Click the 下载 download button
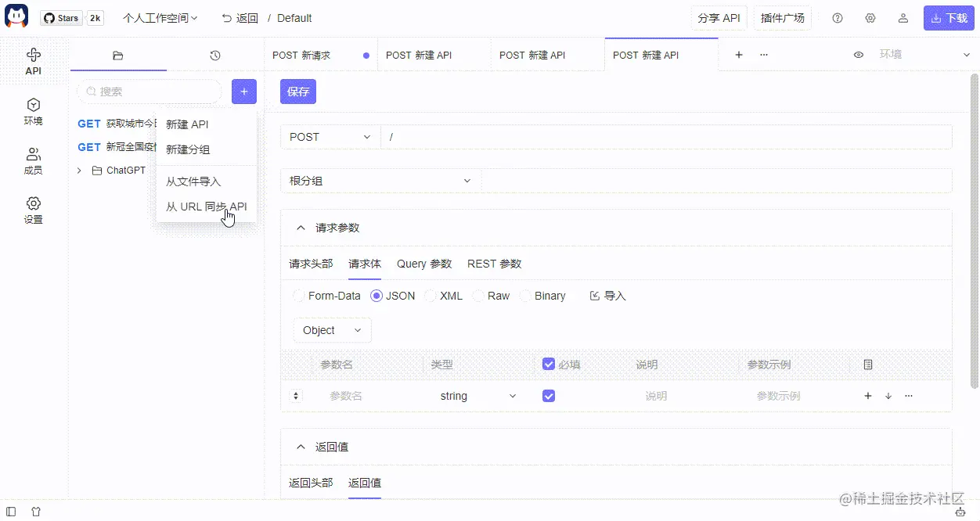 point(949,18)
